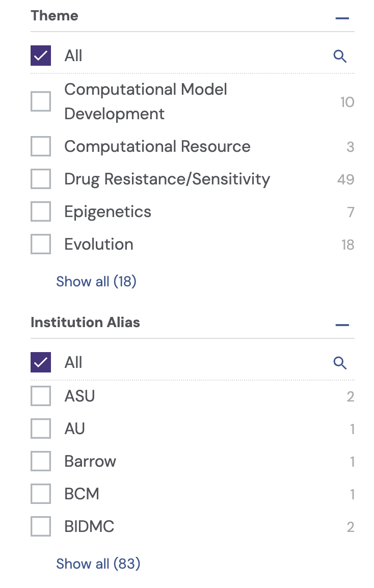Viewport: 374px width, 588px height.
Task: Search within the Institution Alias filter
Action: pos(340,363)
